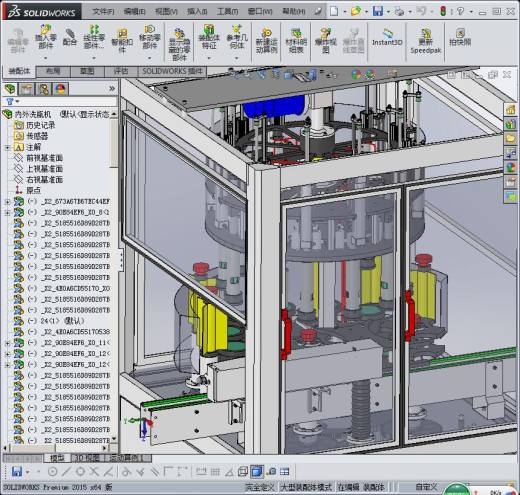Expand the 注解 (Annotations) tree node
The image size is (520, 495).
pyautogui.click(x=8, y=147)
